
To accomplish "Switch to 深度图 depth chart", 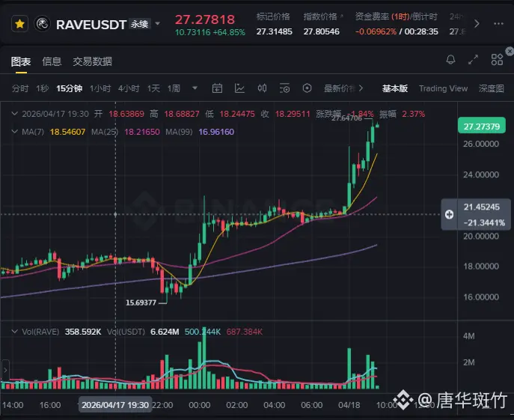I will pos(491,88).
